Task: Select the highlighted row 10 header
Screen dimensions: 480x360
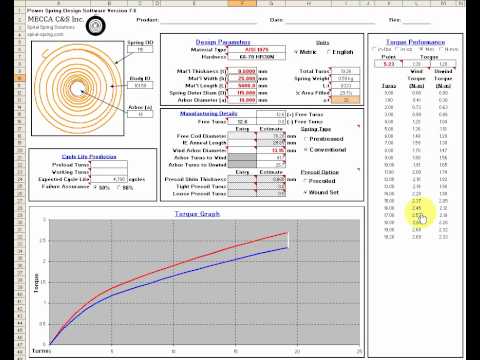Action: pos(20,79)
